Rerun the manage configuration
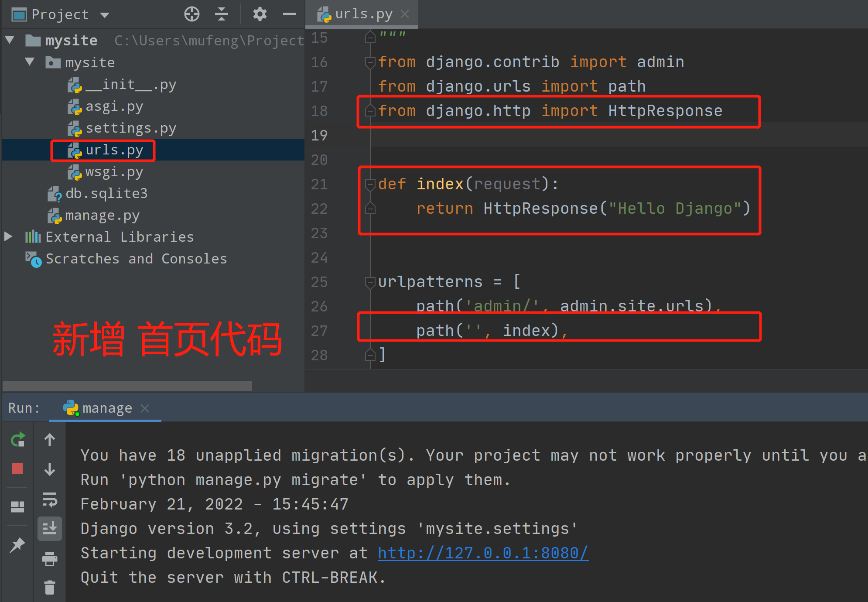The width and height of the screenshot is (868, 602). [x=18, y=440]
